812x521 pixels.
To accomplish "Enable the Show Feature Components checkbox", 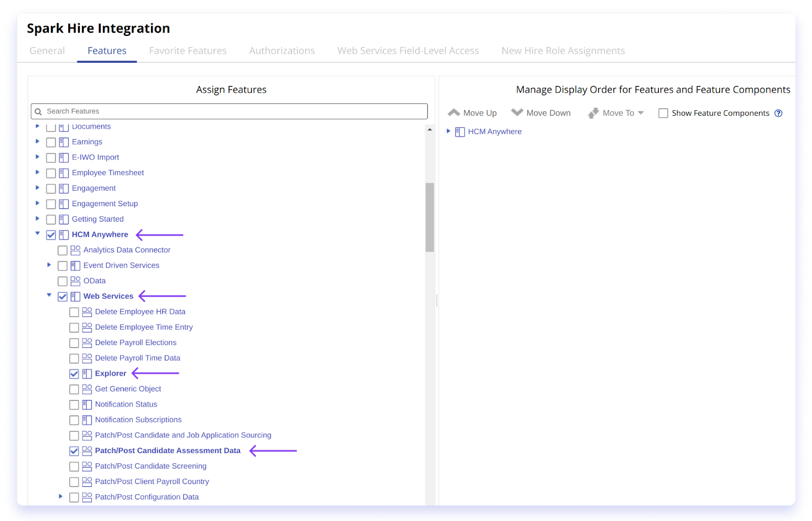I will click(x=663, y=114).
